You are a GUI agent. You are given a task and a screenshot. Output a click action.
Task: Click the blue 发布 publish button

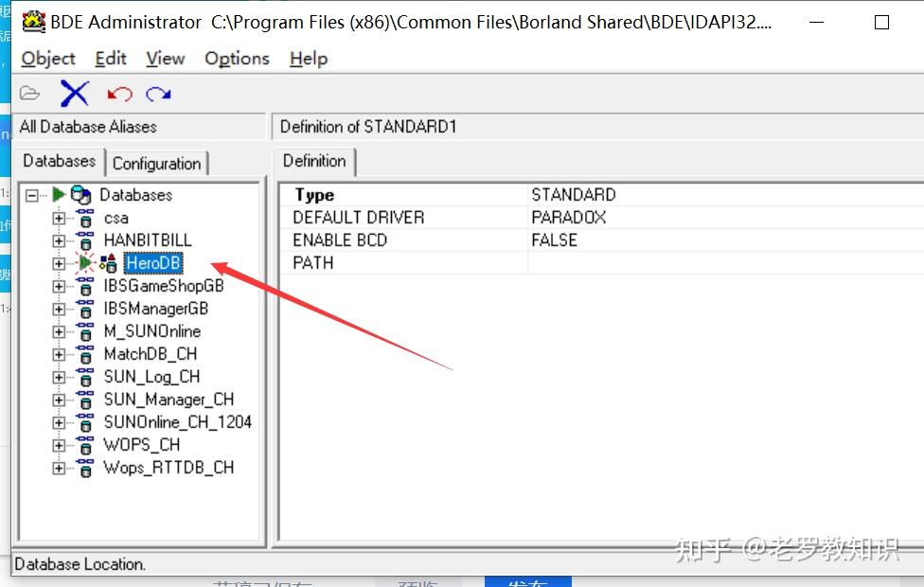pyautogui.click(x=528, y=583)
